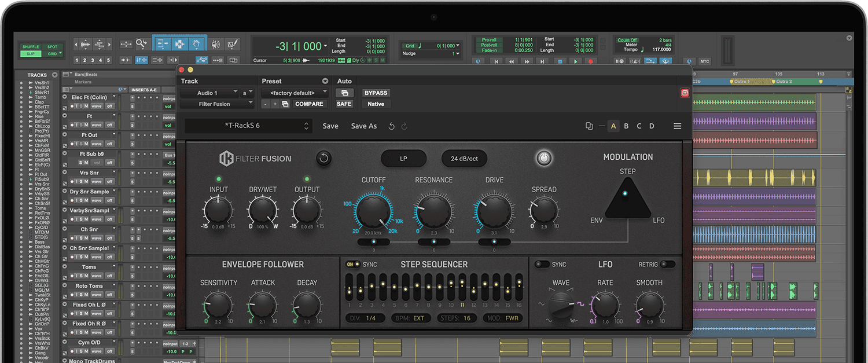This screenshot has height=363, width=868.
Task: Select the Grabber hand tool
Action: pyautogui.click(x=197, y=44)
